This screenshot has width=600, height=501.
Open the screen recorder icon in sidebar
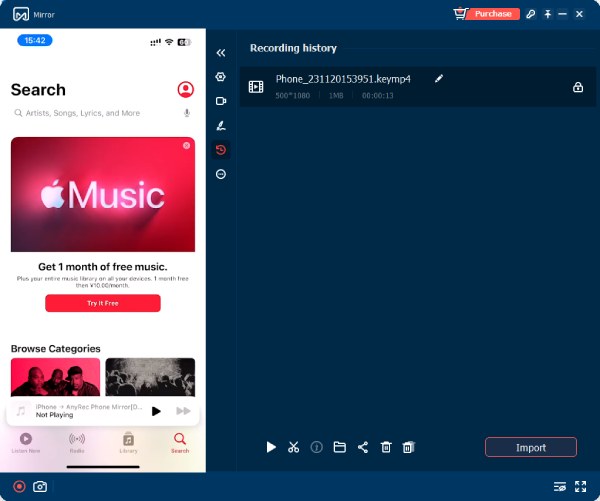coord(221,101)
